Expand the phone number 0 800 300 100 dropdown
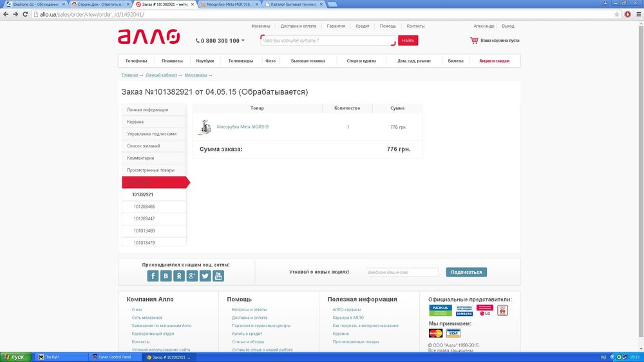Image resolution: width=644 pixels, height=362 pixels. (x=243, y=41)
